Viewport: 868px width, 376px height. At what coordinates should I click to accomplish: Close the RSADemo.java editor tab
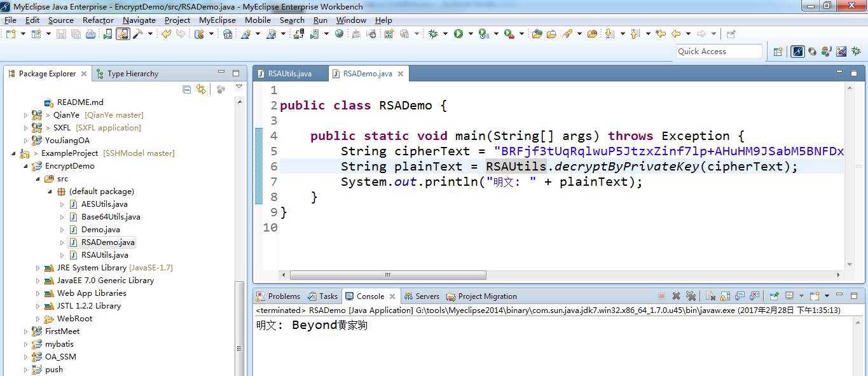[x=401, y=74]
